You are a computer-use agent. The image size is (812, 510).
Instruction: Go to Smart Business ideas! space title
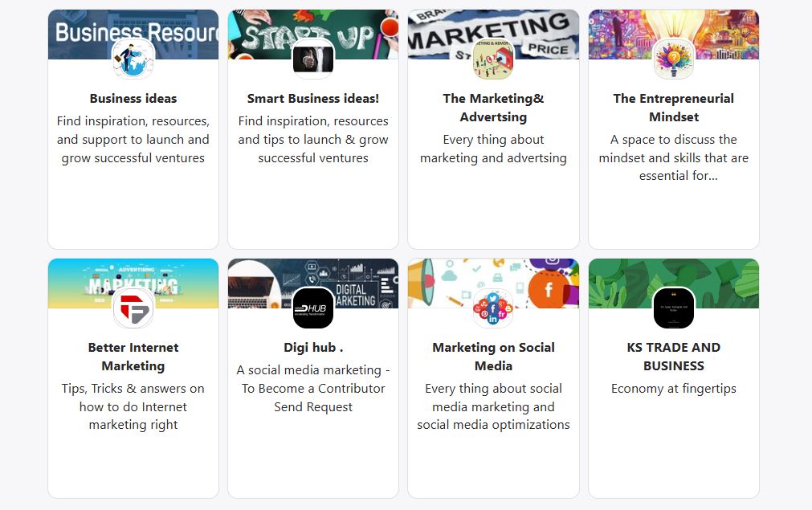(x=313, y=99)
